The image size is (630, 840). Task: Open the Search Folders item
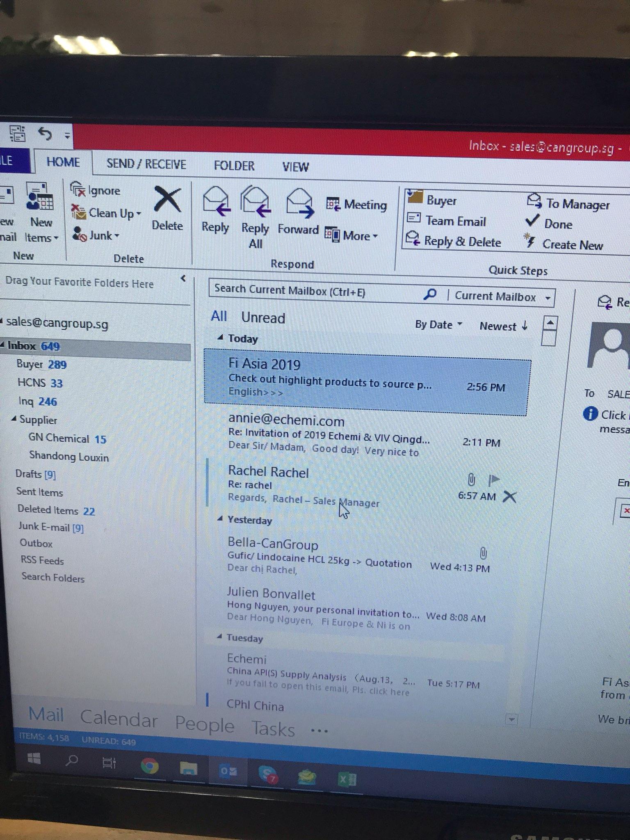point(53,577)
